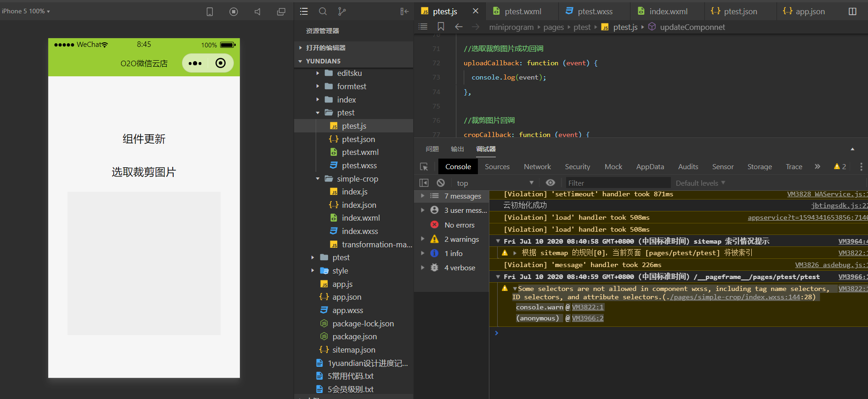The width and height of the screenshot is (868, 399).
Task: Open sitemap.json in the file tree
Action: coord(353,350)
